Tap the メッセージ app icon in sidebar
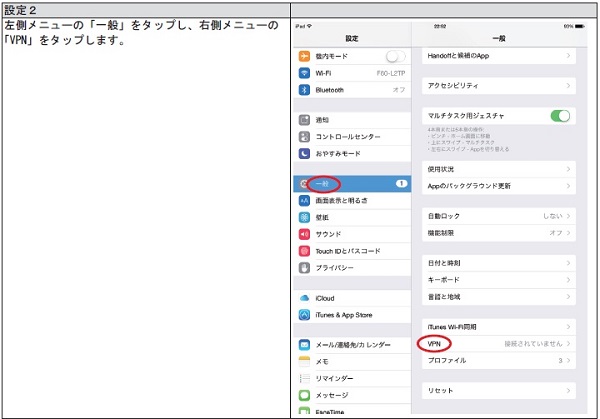 click(x=305, y=395)
